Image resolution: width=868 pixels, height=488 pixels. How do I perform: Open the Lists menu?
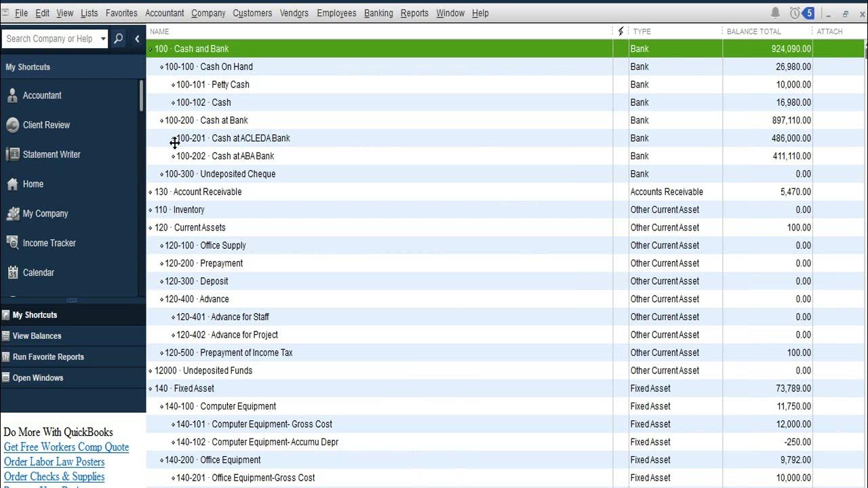pos(89,13)
